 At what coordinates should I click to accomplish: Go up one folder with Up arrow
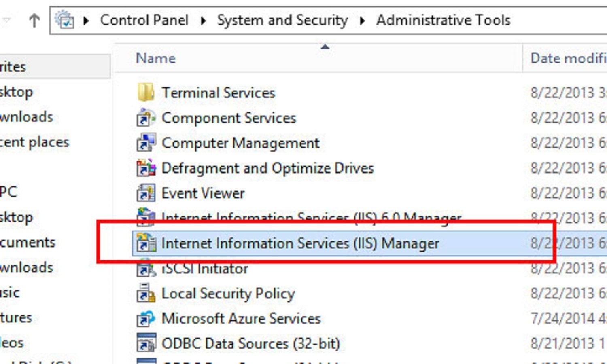(34, 20)
